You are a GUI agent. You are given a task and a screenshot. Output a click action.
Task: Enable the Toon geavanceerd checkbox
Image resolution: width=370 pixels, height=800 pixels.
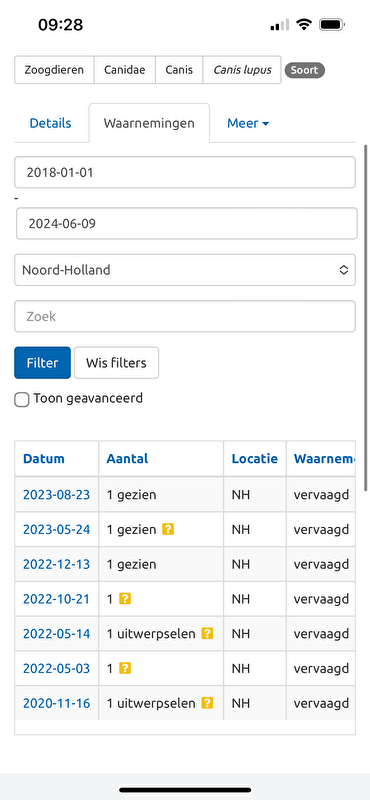21,399
